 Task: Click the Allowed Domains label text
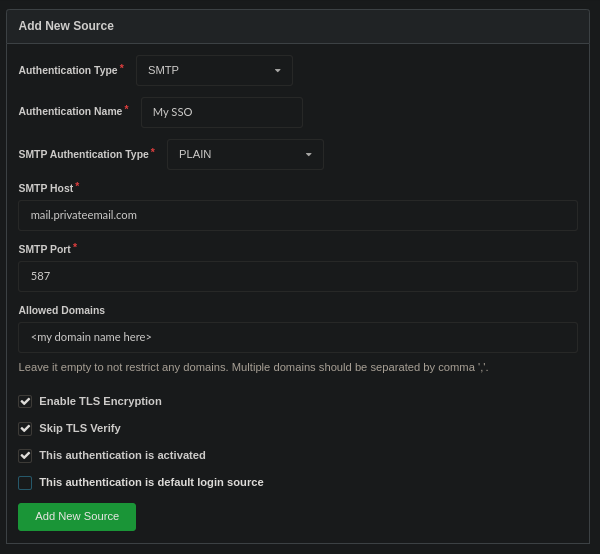tap(62, 310)
